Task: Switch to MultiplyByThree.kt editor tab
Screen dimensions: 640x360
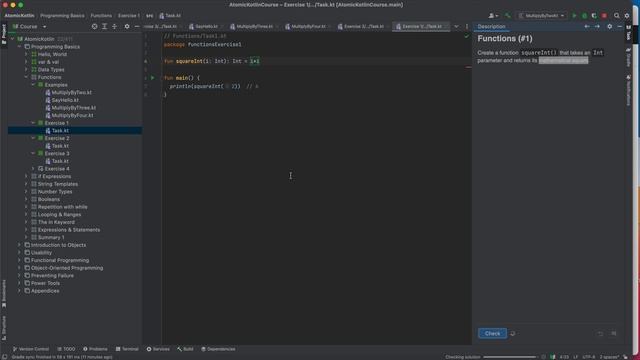Action: 254,27
